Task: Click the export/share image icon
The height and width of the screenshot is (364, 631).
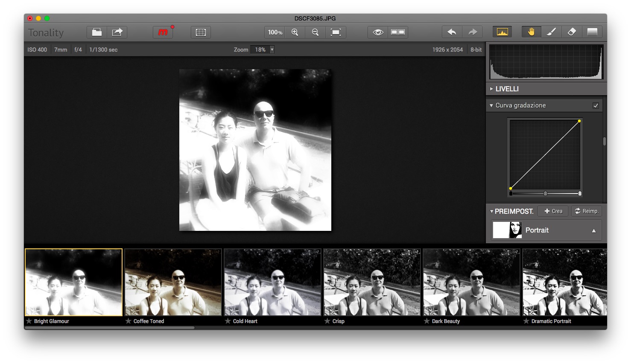Action: point(117,32)
